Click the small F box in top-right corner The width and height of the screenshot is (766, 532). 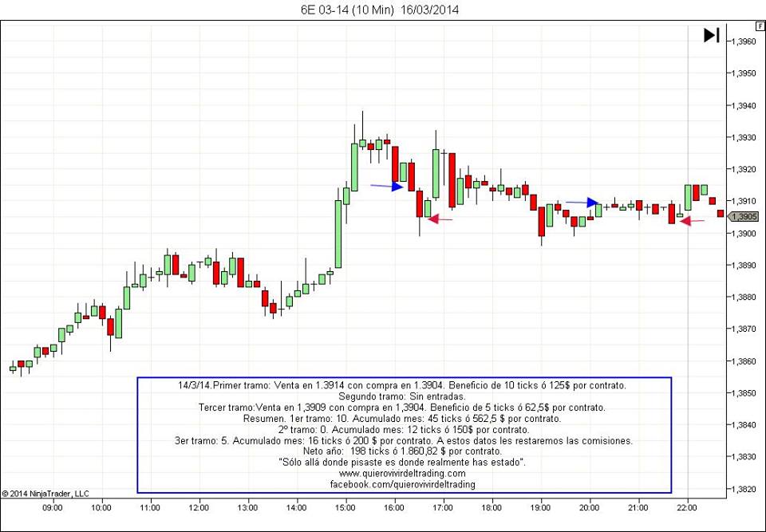[x=759, y=26]
